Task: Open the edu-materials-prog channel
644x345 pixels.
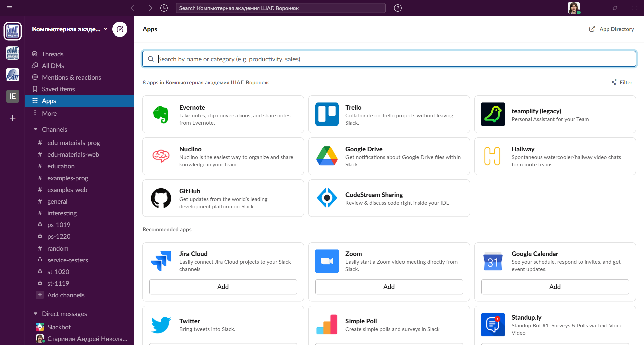Action: [x=79, y=143]
